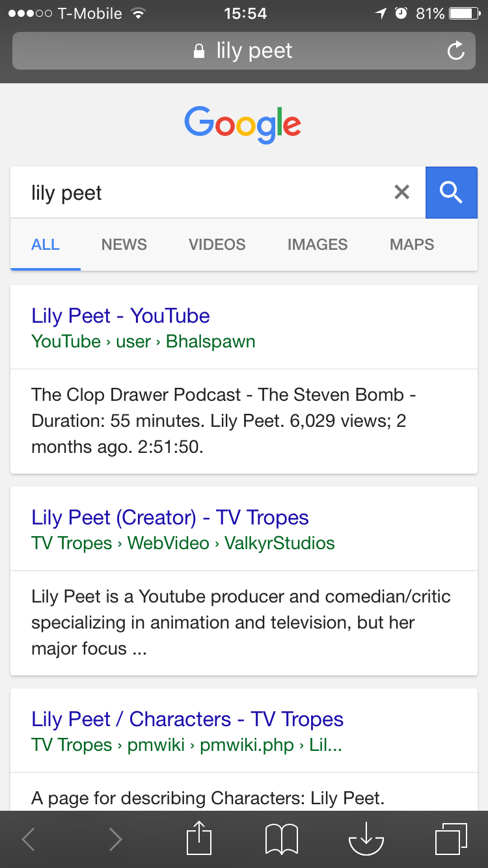
Task: Switch to the IMAGES tab
Action: [x=317, y=244]
